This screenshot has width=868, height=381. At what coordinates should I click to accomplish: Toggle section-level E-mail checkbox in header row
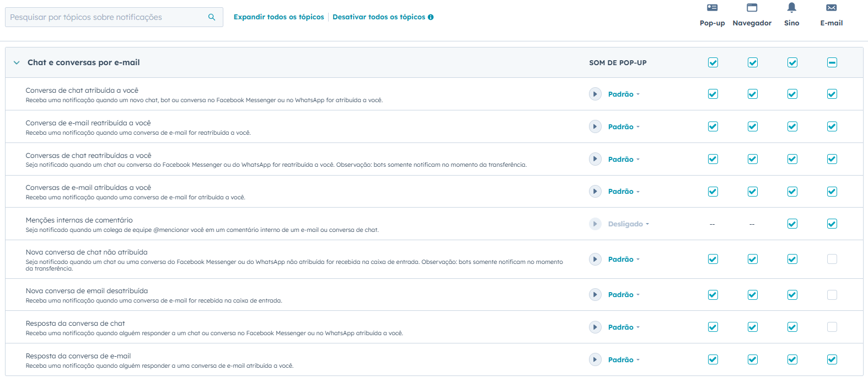click(832, 62)
